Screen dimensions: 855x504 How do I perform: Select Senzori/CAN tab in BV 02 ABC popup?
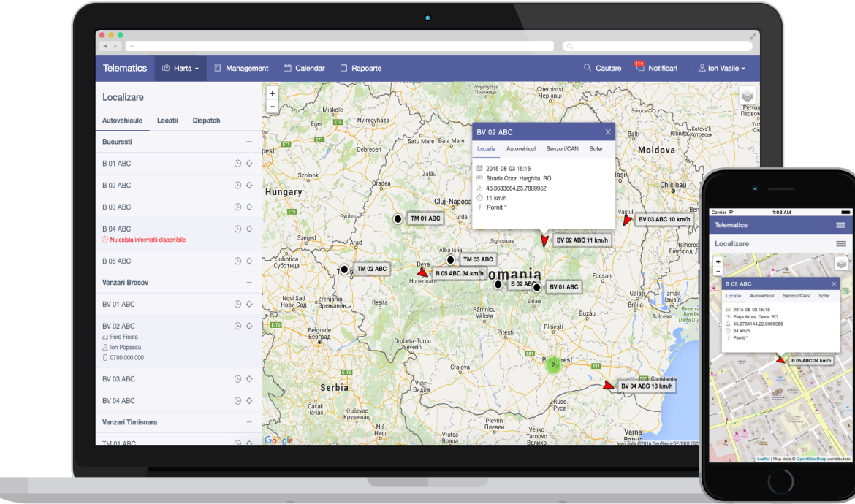562,149
